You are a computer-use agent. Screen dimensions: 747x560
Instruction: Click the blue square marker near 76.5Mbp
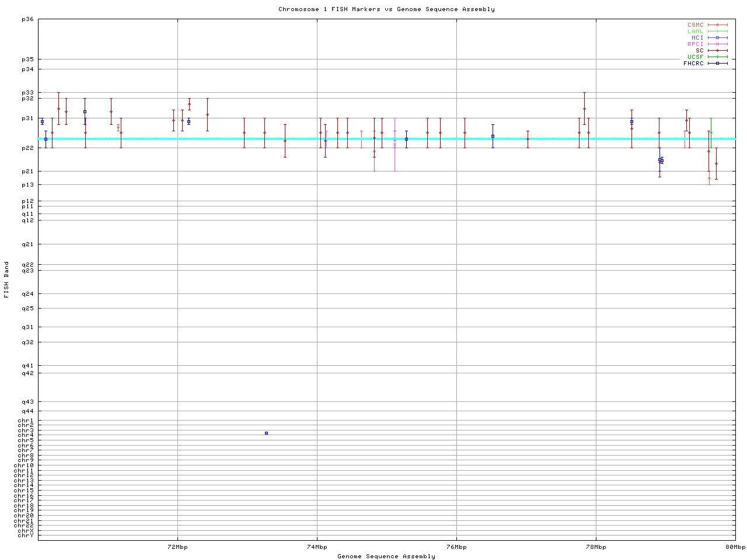point(493,136)
